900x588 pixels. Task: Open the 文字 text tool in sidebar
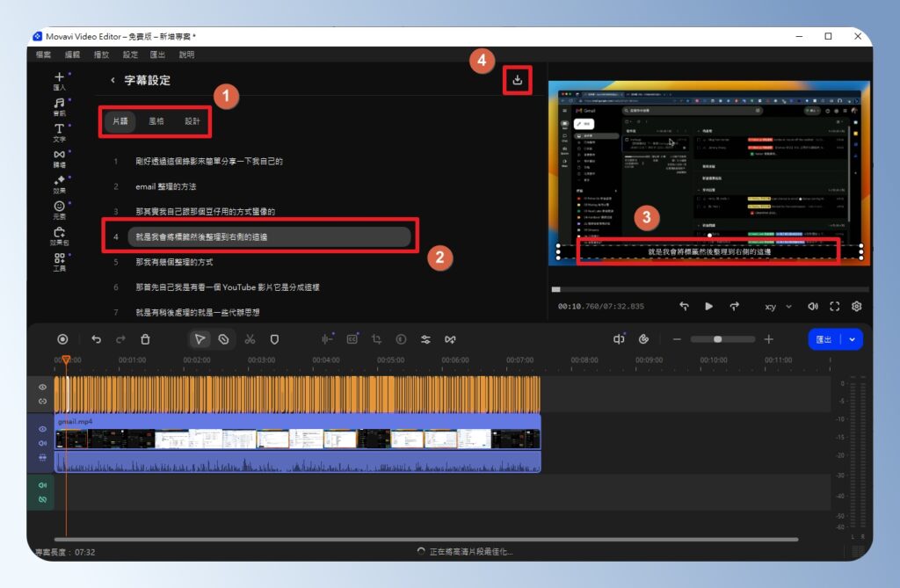tap(60, 133)
